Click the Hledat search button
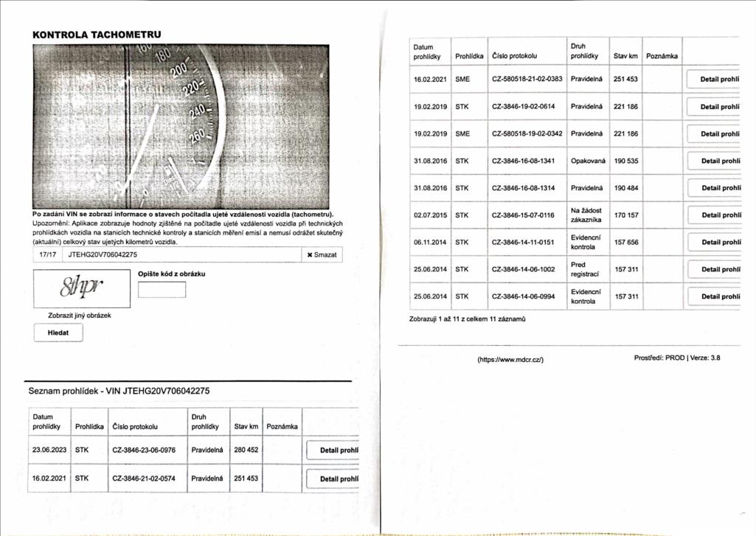This screenshot has width=756, height=536. 58,333
